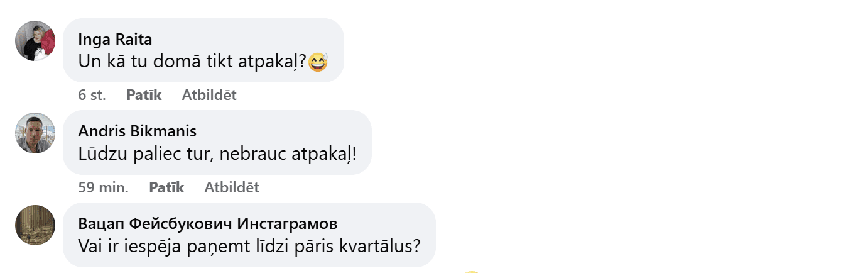Open the Вацап Фейсбукович Инстаграмов name link

click(x=208, y=223)
